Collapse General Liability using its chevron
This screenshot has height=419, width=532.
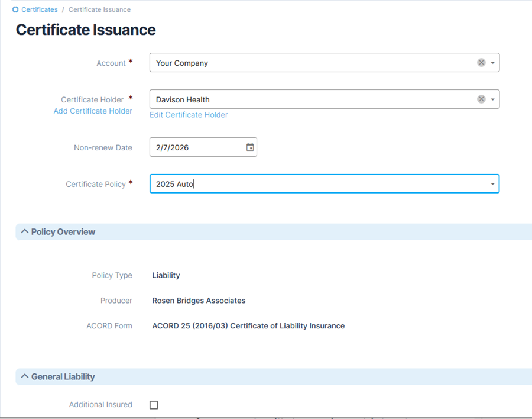click(x=24, y=376)
